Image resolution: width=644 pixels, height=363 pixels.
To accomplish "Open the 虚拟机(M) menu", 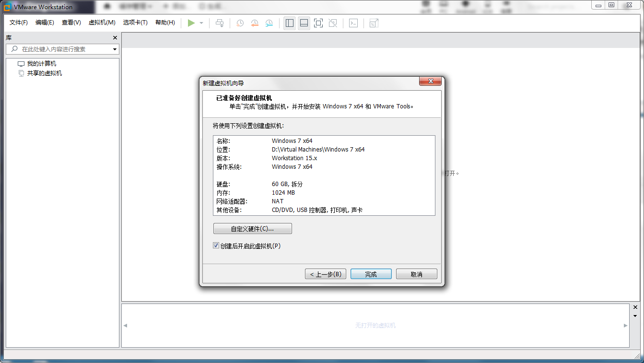I will pyautogui.click(x=102, y=23).
